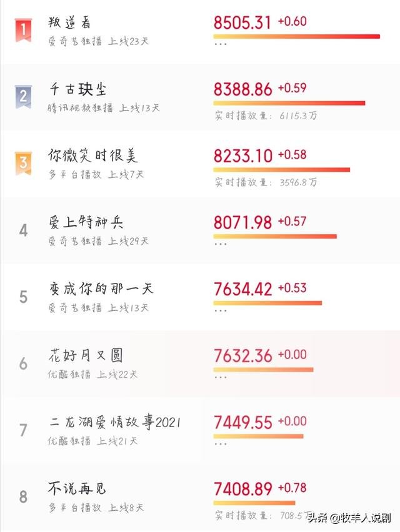
Task: Click the red rank 1 ribbon badge
Action: point(23,30)
